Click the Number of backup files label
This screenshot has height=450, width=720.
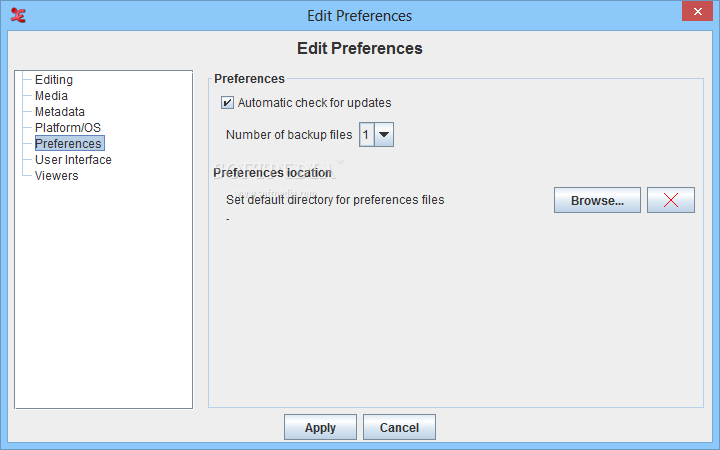click(289, 135)
